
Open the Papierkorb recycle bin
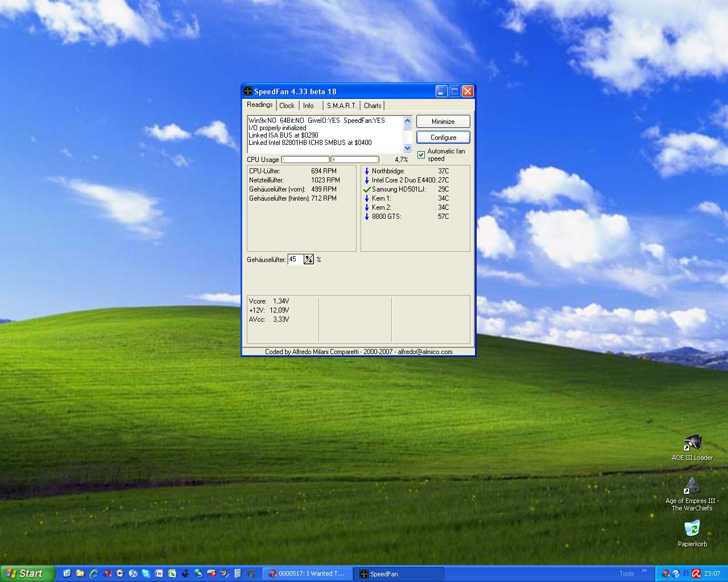pos(692,533)
